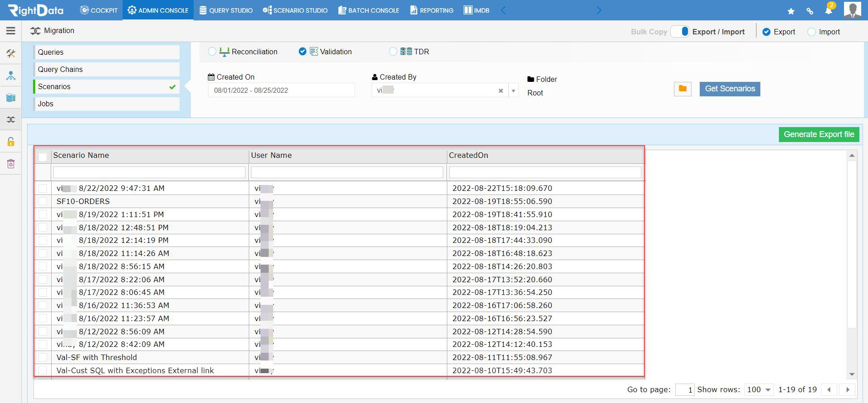This screenshot has height=403, width=868.
Task: Select the migration arrows sidebar icon
Action: point(11,120)
